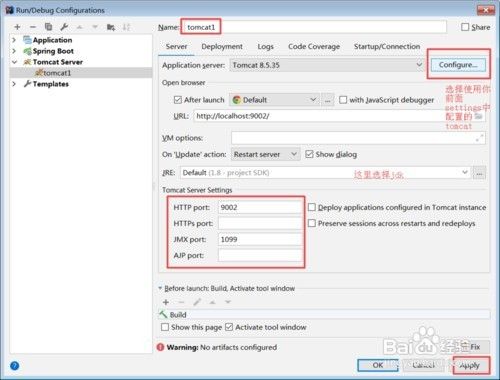This screenshot has height=380, width=500.
Task: Click the OK button
Action: coord(378,365)
